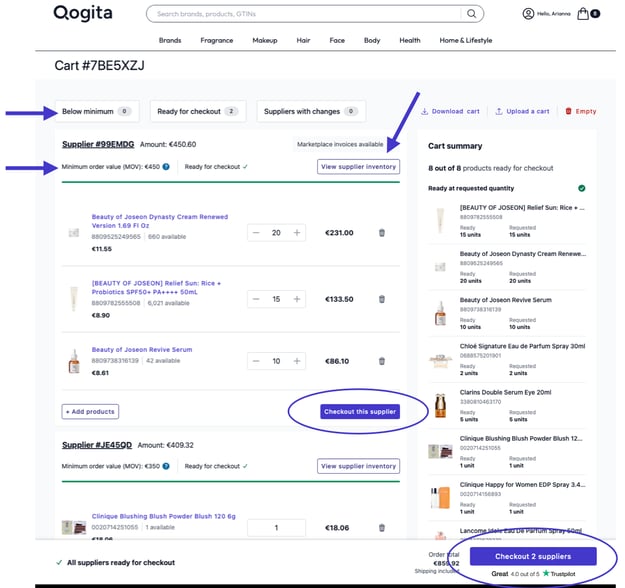Open the shopping bag cart icon
625x588 pixels.
click(x=583, y=14)
